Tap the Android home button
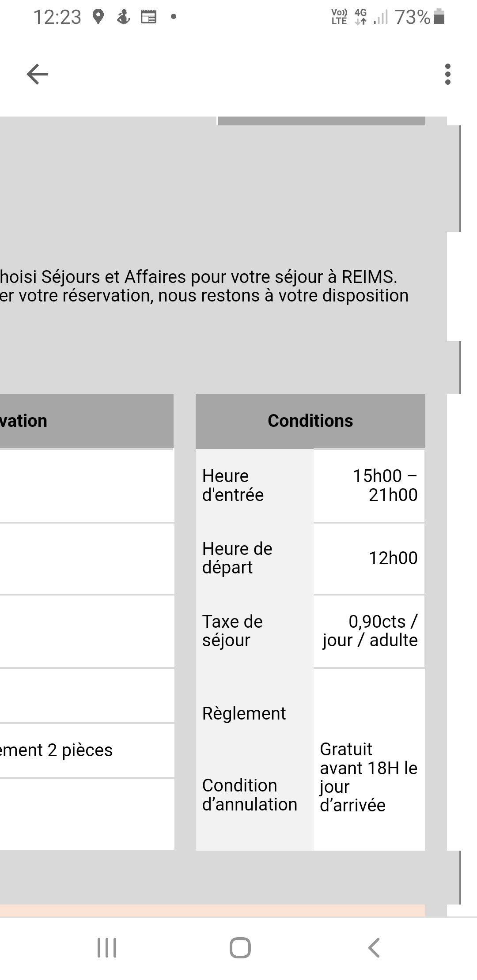477x980 pixels. (240, 948)
